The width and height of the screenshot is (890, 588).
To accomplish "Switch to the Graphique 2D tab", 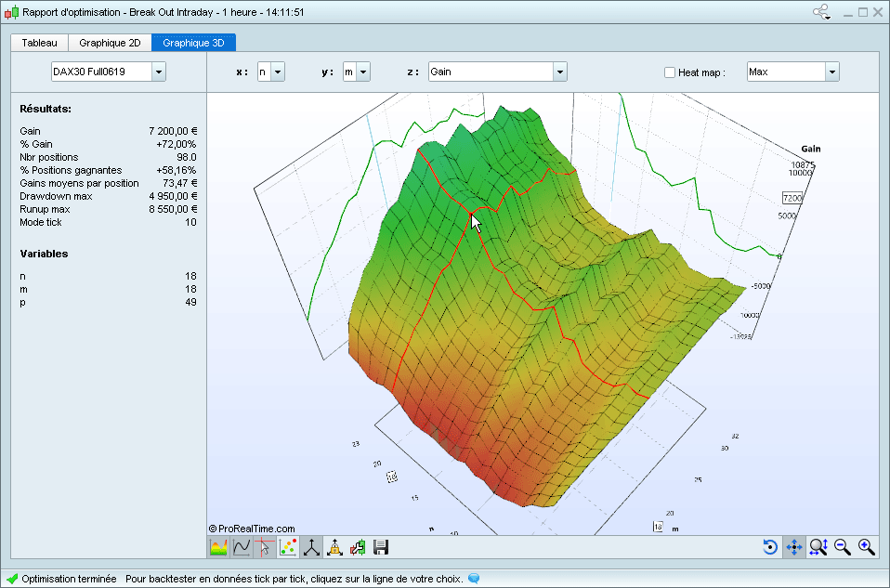I will [110, 43].
